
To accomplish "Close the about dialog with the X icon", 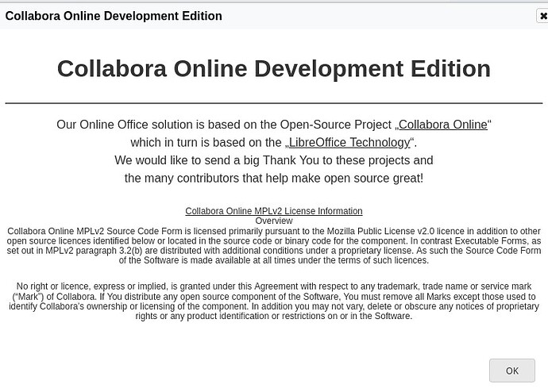I will pos(542,16).
